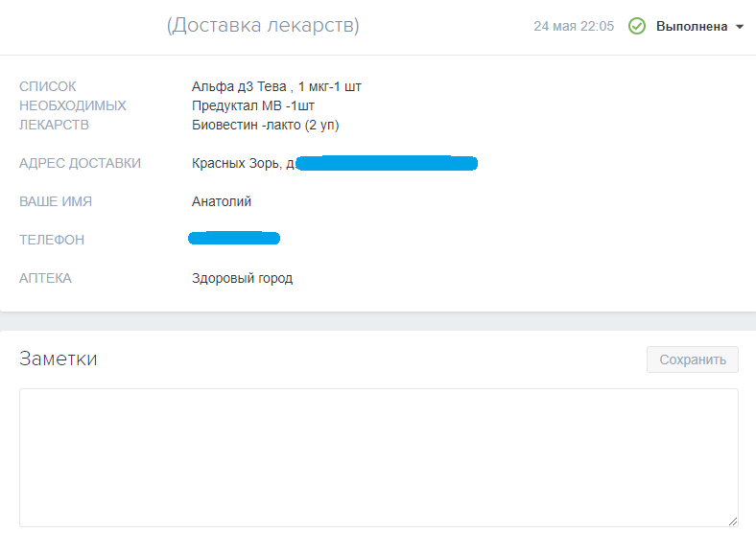
Task: Click the Доставка лекарств title
Action: point(263,26)
